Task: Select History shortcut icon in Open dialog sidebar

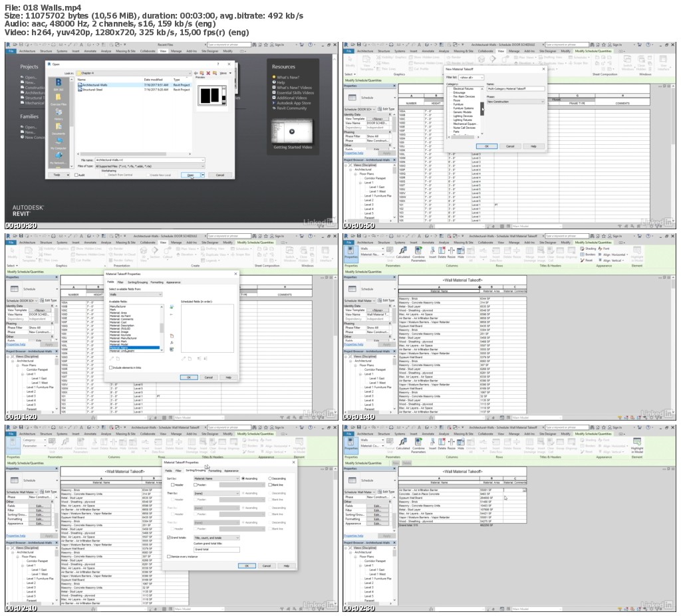Action: [59, 114]
